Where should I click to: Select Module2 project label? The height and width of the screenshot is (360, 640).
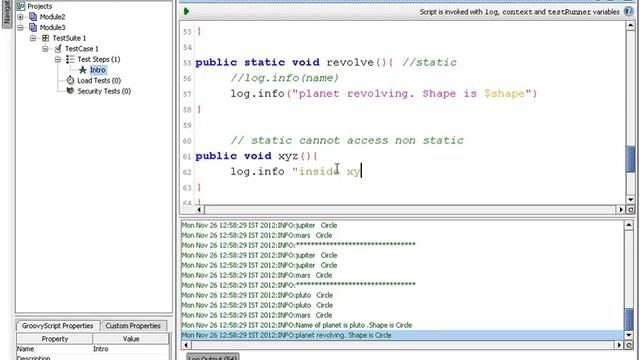52,17
